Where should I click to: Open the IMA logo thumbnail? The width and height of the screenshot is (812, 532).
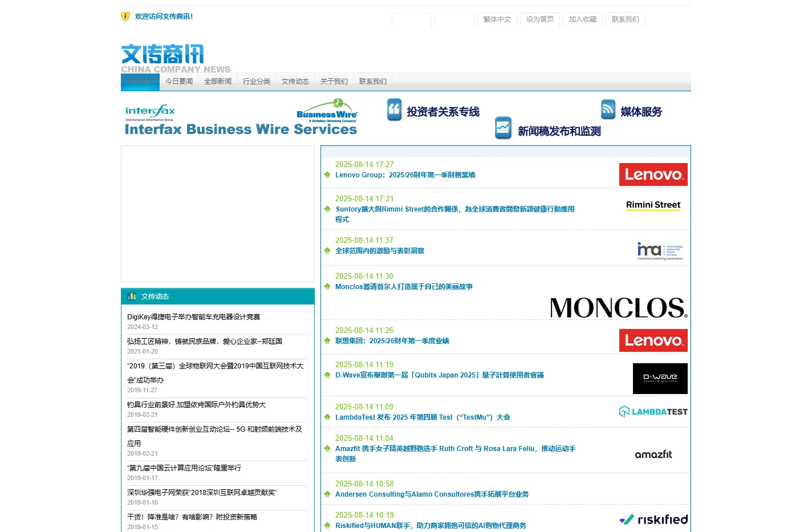(660, 251)
